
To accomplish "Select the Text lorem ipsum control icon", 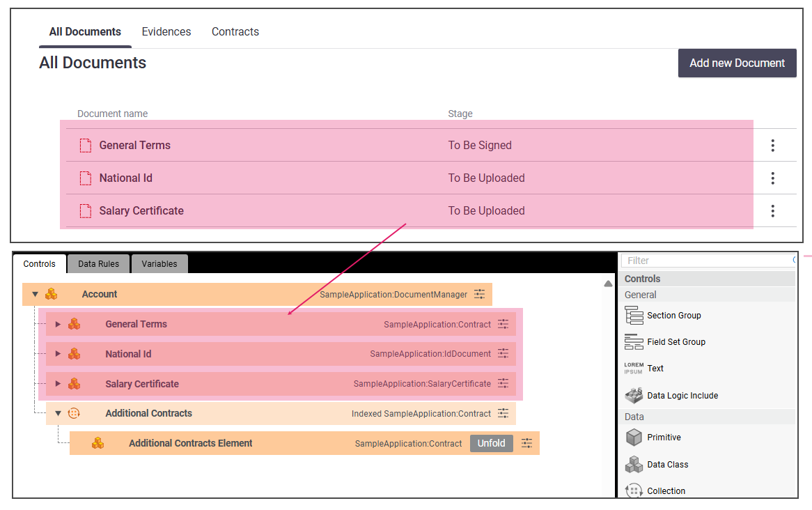I will point(634,369).
